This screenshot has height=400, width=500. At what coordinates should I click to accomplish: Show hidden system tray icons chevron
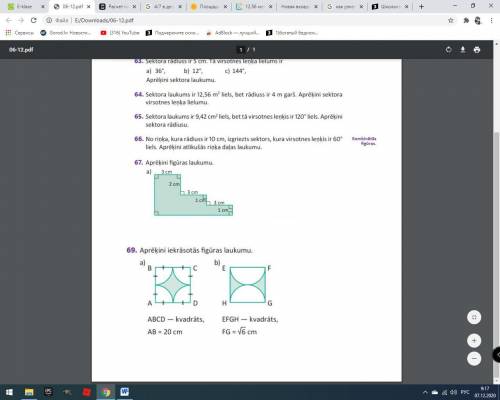425,392
